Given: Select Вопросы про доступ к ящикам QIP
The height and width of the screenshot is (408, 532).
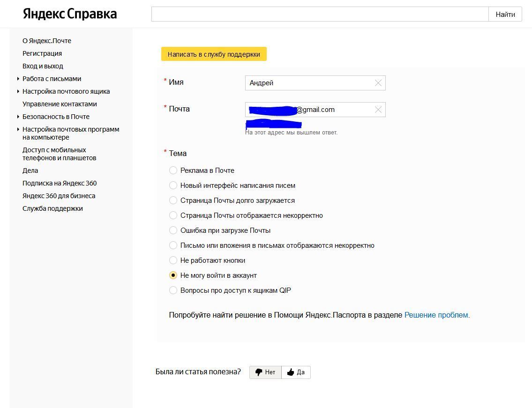Looking at the screenshot, I should pos(173,290).
